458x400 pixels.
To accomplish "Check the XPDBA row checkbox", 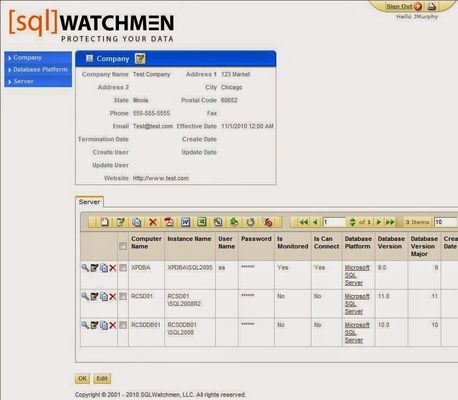I will (x=123, y=268).
